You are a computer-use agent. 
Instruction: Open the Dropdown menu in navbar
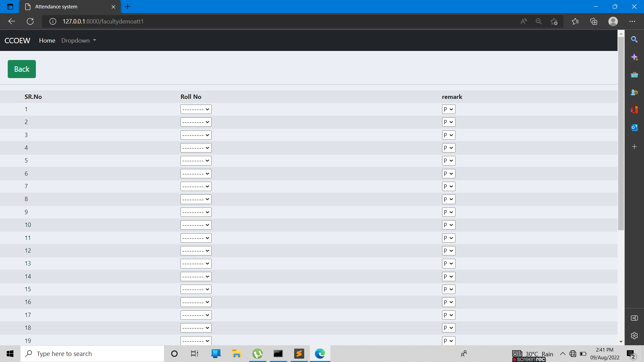[78, 41]
